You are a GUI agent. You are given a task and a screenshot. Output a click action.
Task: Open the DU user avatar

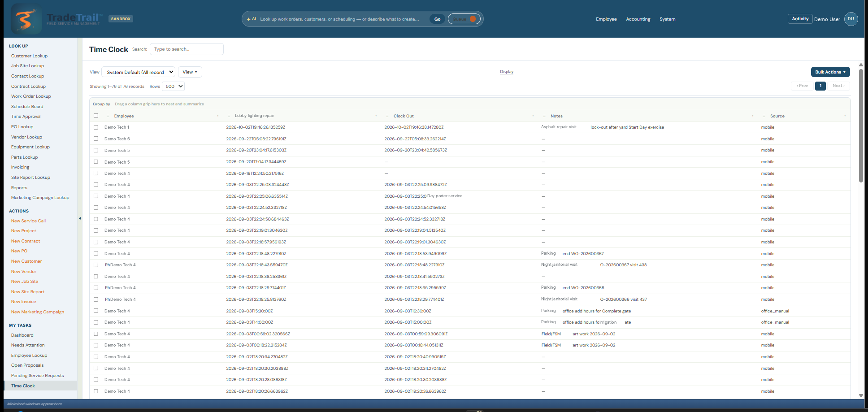click(x=851, y=19)
